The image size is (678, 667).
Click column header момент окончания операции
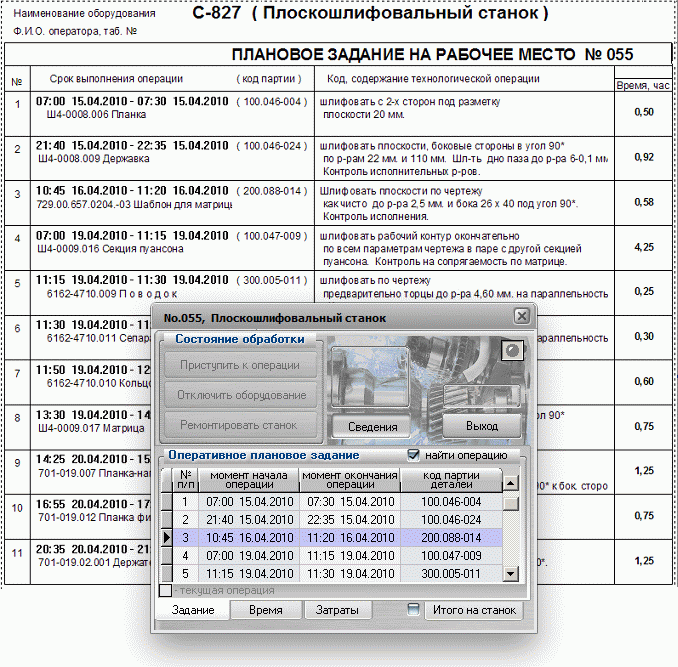pyautogui.click(x=350, y=480)
